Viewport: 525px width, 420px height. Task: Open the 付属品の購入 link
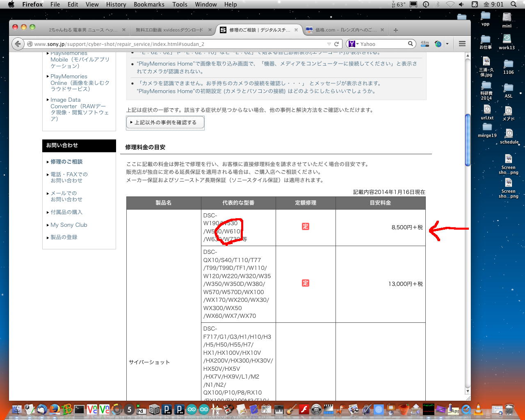(x=66, y=212)
